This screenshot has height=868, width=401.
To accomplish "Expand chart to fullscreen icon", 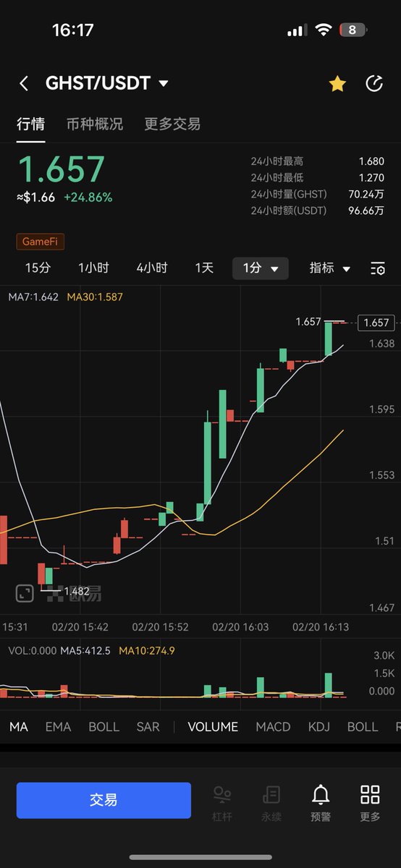I will tap(25, 593).
